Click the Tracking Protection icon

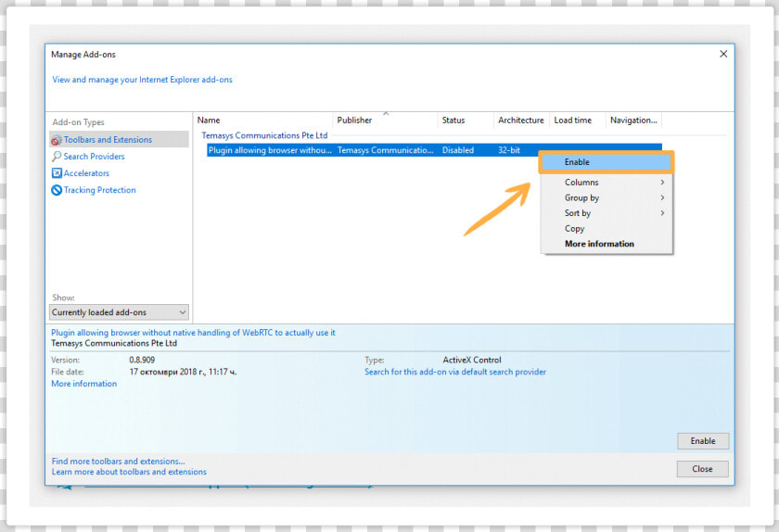tap(57, 190)
